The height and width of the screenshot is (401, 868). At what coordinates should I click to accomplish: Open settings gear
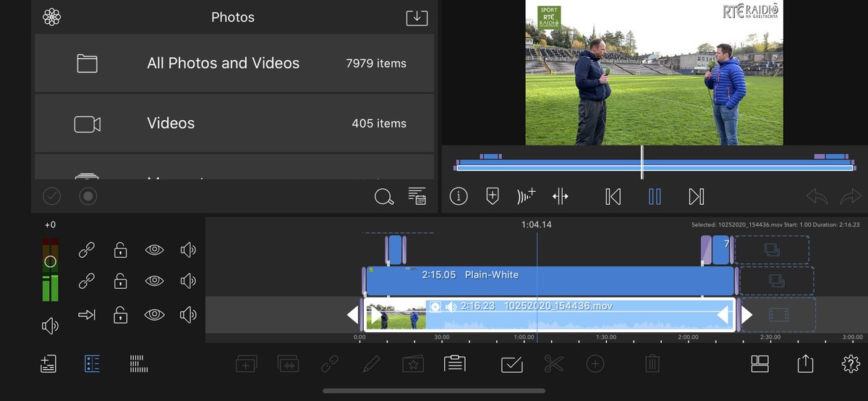851,364
